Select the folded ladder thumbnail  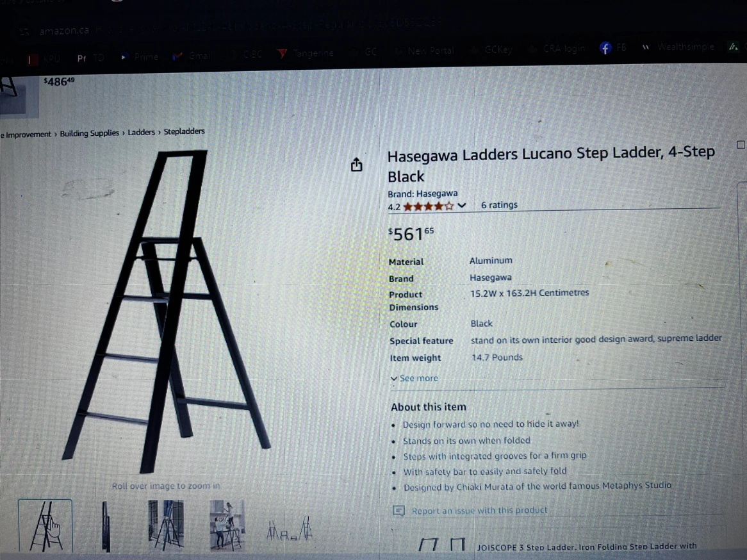(106, 526)
